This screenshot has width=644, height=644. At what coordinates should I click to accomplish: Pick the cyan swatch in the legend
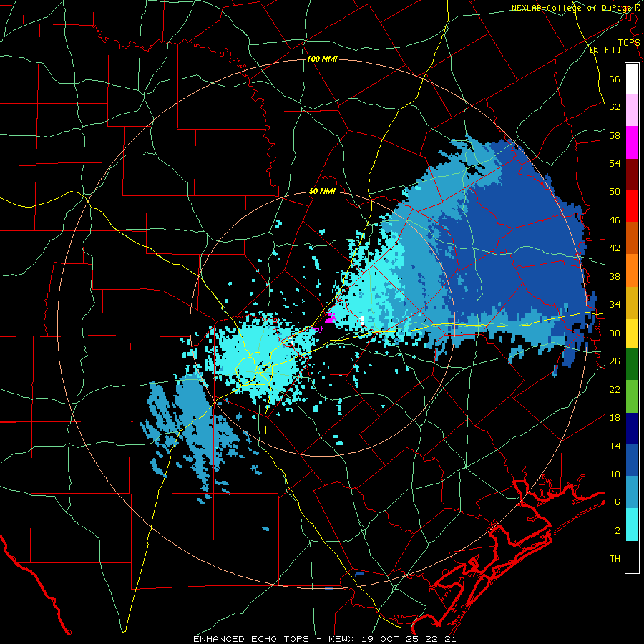[632, 525]
